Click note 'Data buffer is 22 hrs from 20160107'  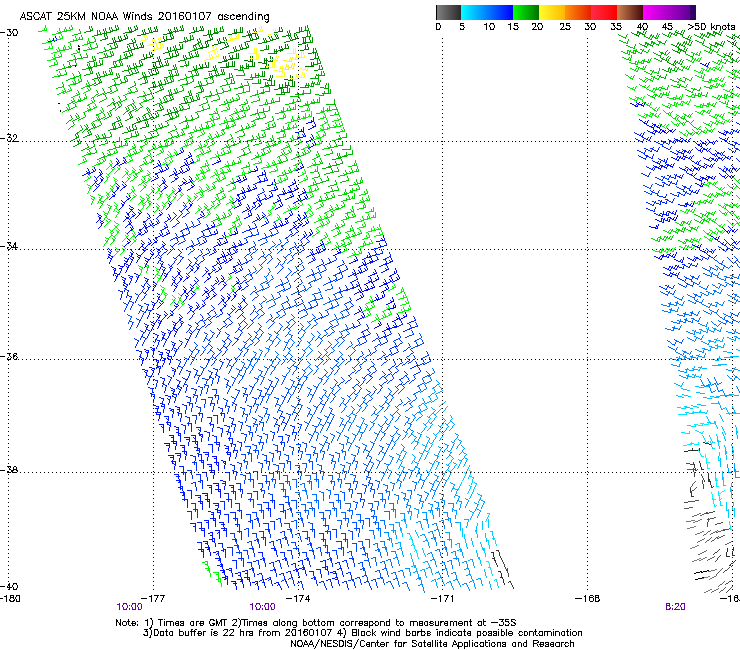243,633
